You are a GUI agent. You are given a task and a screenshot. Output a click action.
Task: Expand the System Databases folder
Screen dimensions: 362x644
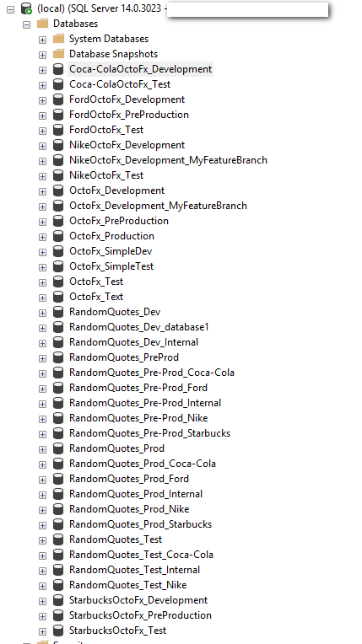click(x=42, y=40)
